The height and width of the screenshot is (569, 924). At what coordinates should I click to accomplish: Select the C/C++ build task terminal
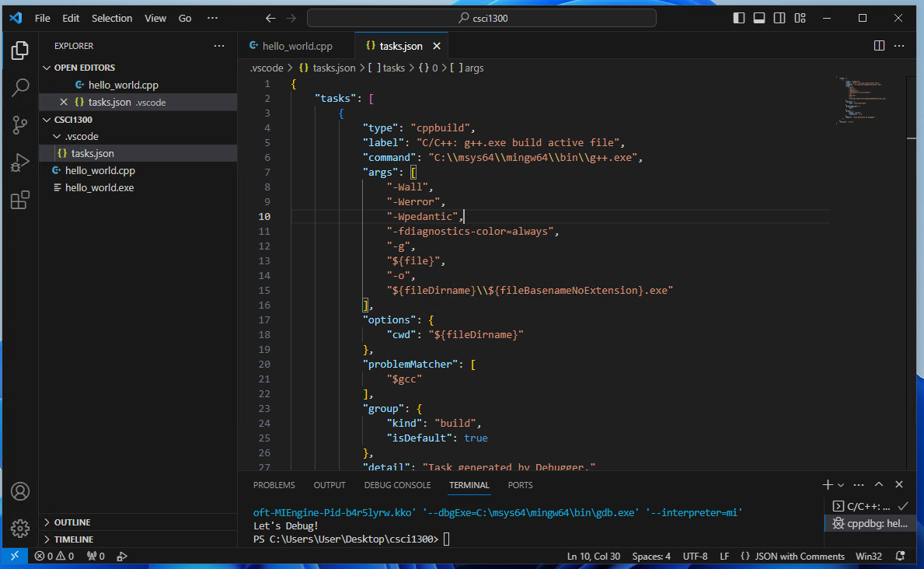coord(869,506)
